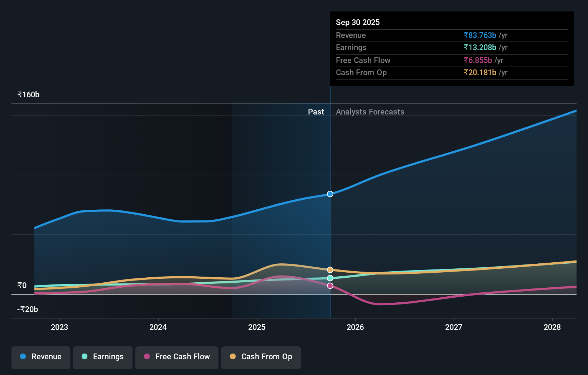This screenshot has height=375, width=588.
Task: Toggle the Earnings series visibility
Action: tap(103, 357)
